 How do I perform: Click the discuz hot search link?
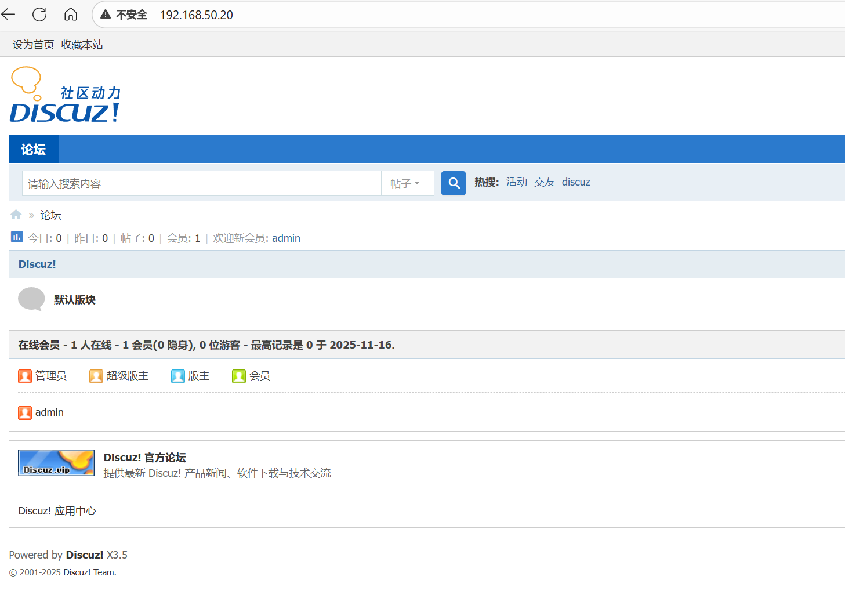point(576,182)
